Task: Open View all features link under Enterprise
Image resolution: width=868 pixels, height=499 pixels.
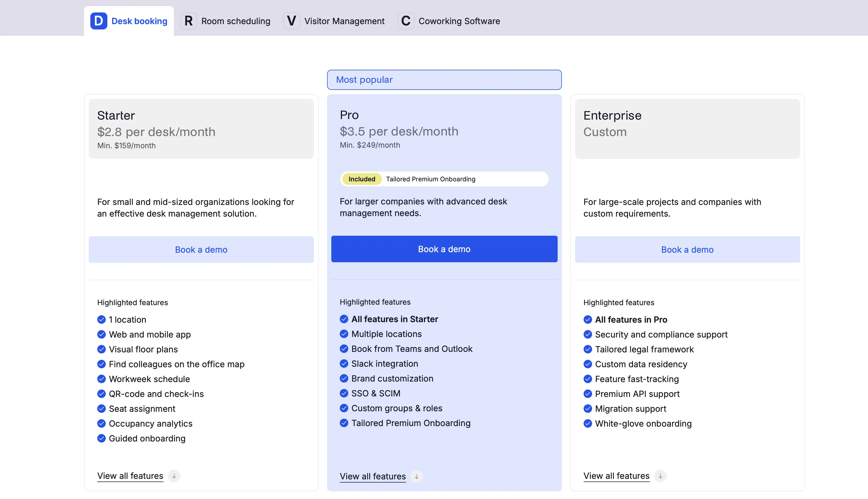Action: (616, 476)
